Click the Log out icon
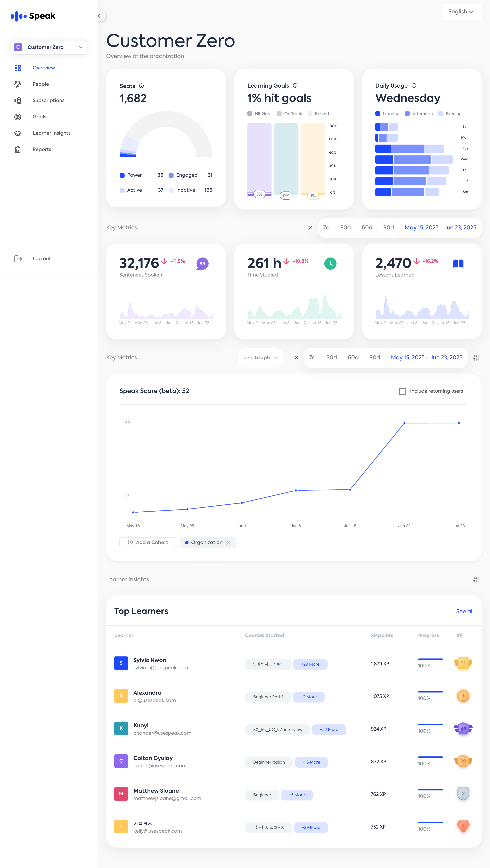The width and height of the screenshot is (490, 868). coord(18,258)
